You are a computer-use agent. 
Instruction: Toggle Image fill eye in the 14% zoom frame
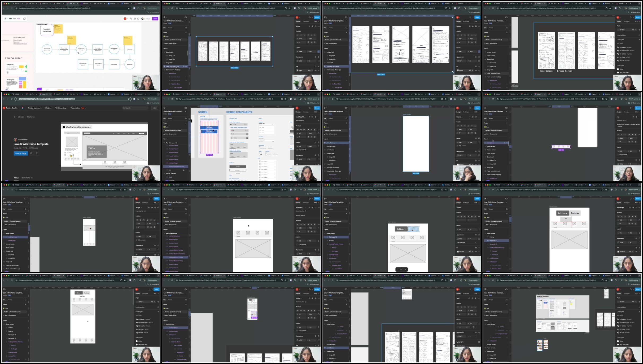(315, 70)
